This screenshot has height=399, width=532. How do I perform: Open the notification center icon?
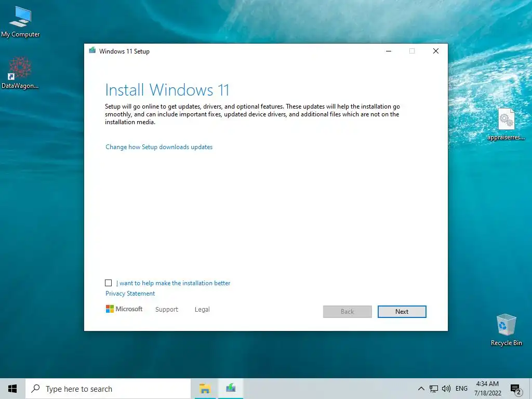pos(516,389)
